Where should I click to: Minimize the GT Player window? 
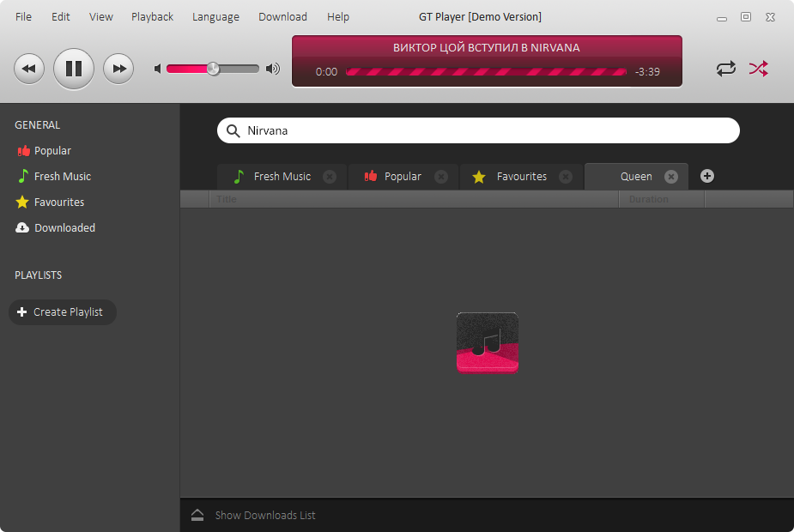click(722, 18)
